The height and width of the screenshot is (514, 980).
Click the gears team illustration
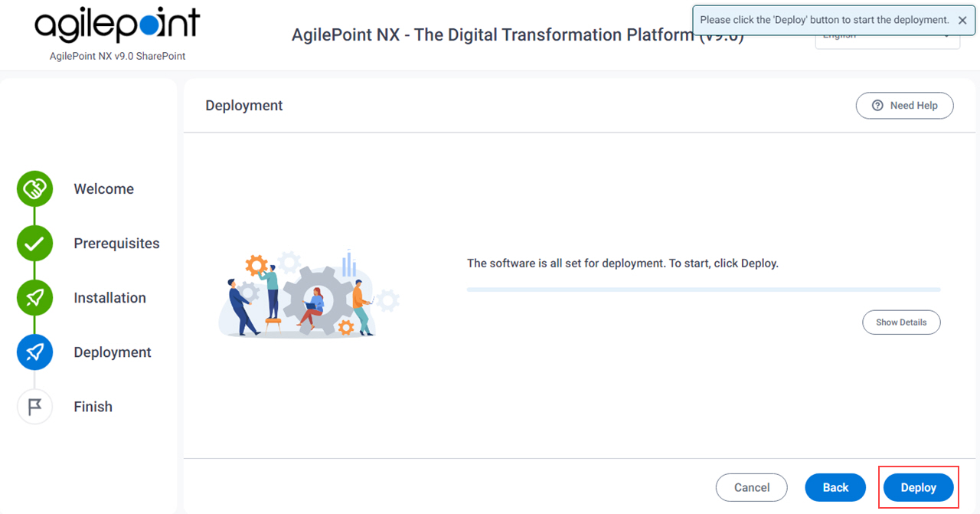(x=309, y=293)
